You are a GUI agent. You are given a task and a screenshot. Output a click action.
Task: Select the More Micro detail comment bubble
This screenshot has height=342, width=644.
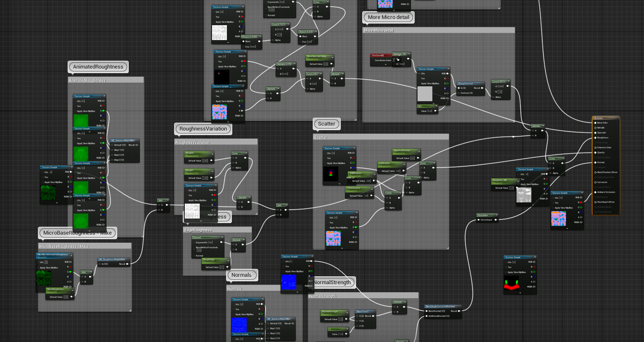389,17
